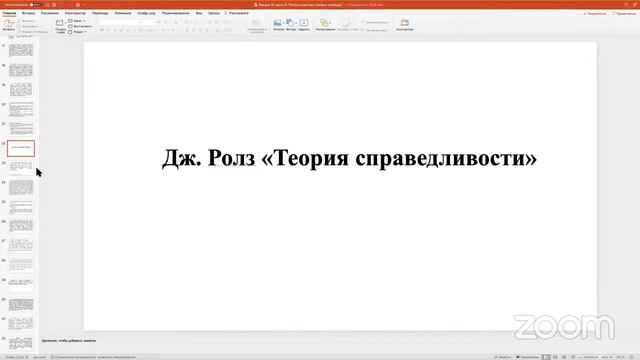Switch to Slide Sorter view icon
Screen dimensions: 640x360
pyautogui.click(x=555, y=357)
